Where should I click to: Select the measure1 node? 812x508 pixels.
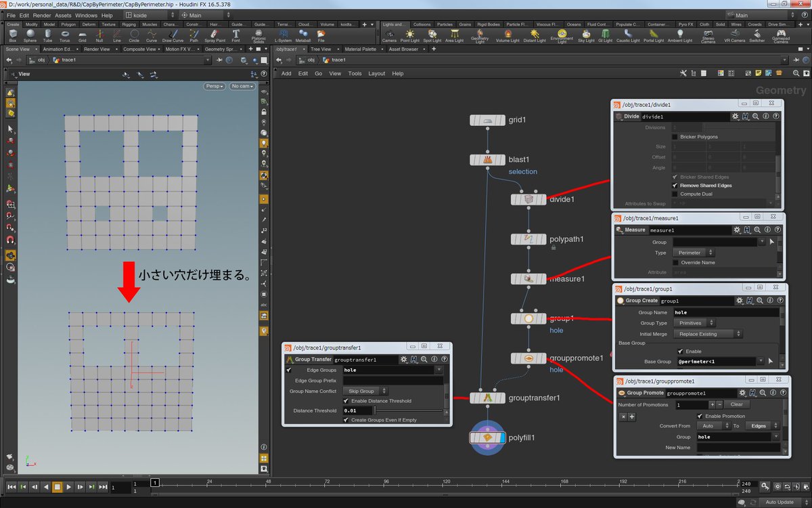click(x=528, y=278)
